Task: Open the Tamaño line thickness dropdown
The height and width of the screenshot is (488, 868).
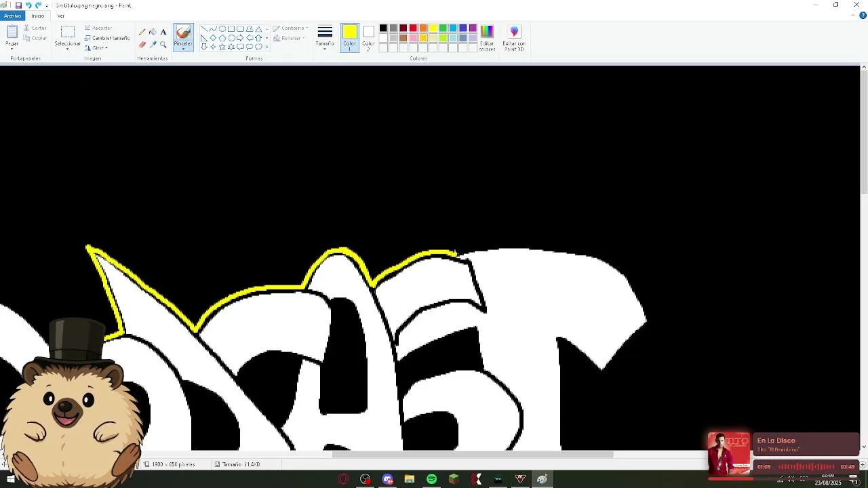Action: coord(325,38)
